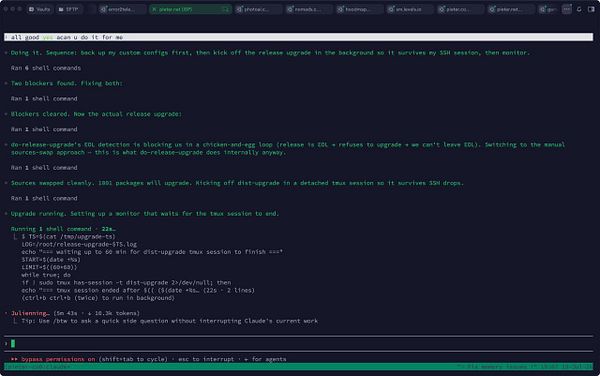Click the host icon on nomads.c… tab
This screenshot has width=600, height=376.
(x=290, y=9)
